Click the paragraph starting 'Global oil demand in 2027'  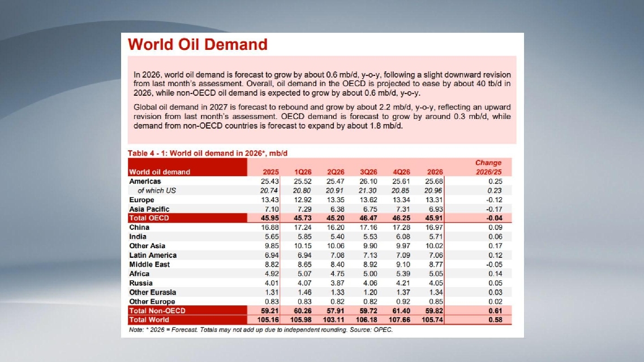pyautogui.click(x=322, y=116)
